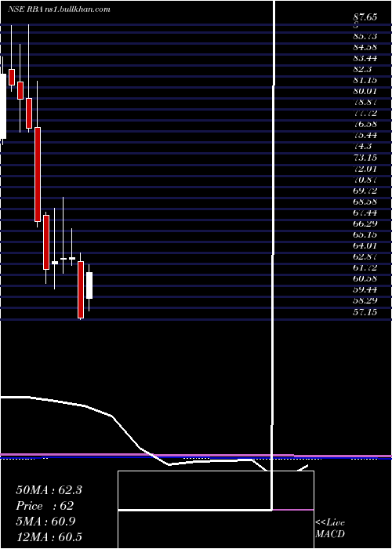
Task: Click the tallest red candlestick body
Action: pos(38,174)
